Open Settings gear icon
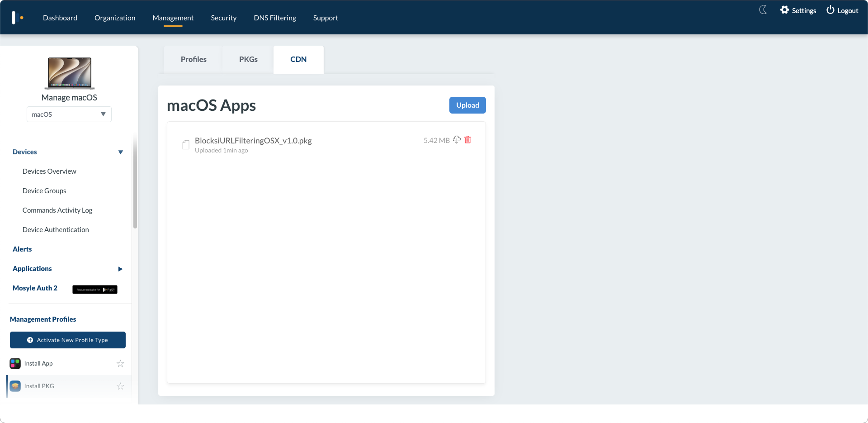The width and height of the screenshot is (868, 423). (x=784, y=10)
